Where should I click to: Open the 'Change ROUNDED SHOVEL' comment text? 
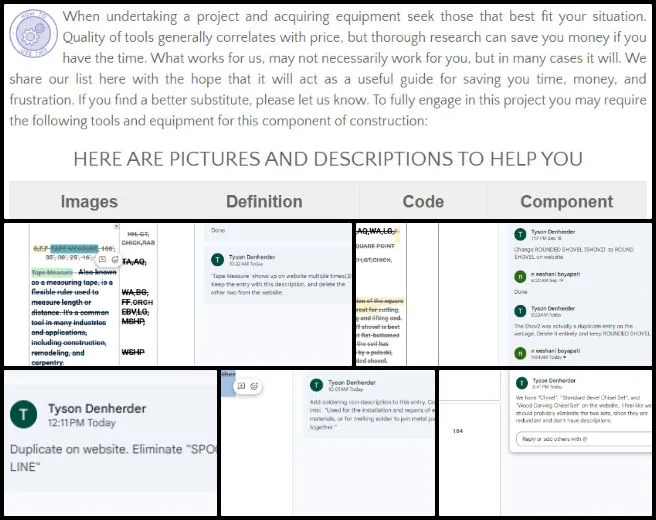pos(574,253)
